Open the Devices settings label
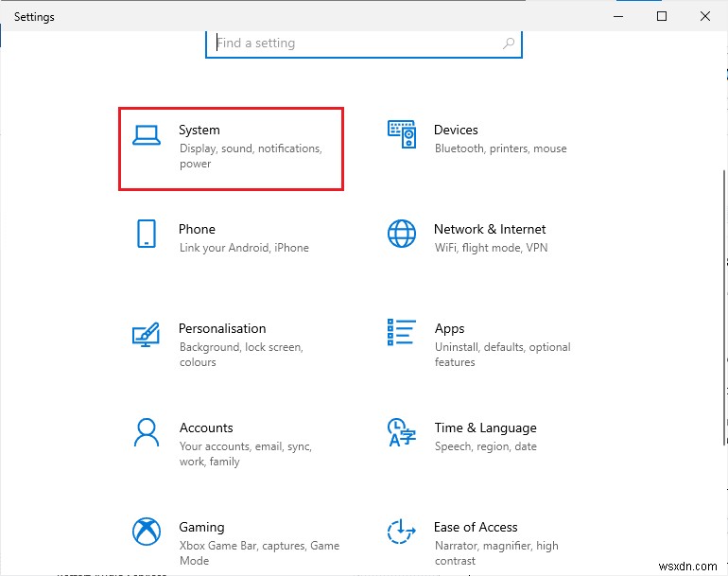The width and height of the screenshot is (728, 576). [x=456, y=130]
